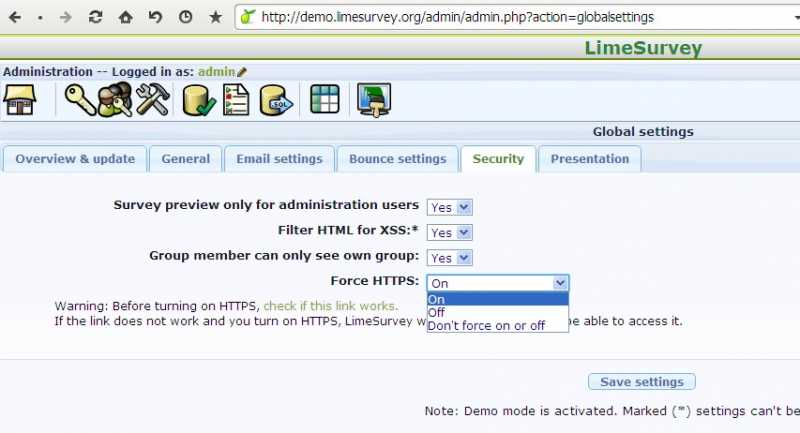This screenshot has width=800, height=433.
Task: Click the undo curved-arrow browser icon
Action: pos(155,17)
